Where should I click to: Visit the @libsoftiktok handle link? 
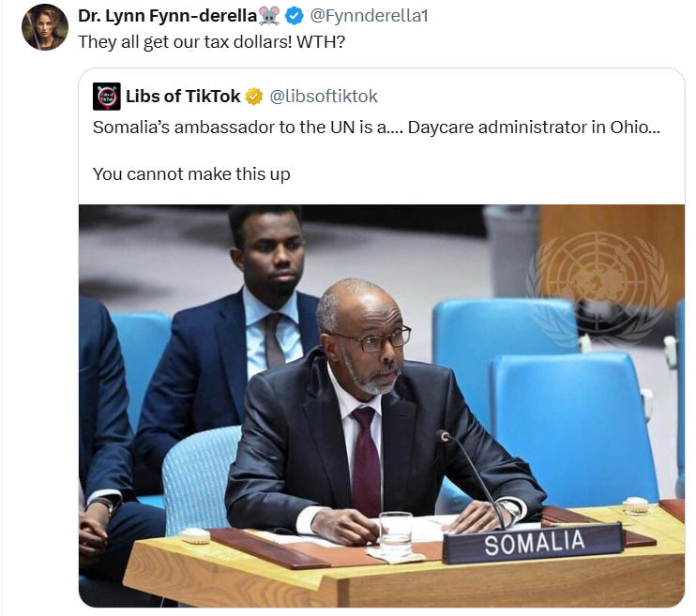coord(324,97)
